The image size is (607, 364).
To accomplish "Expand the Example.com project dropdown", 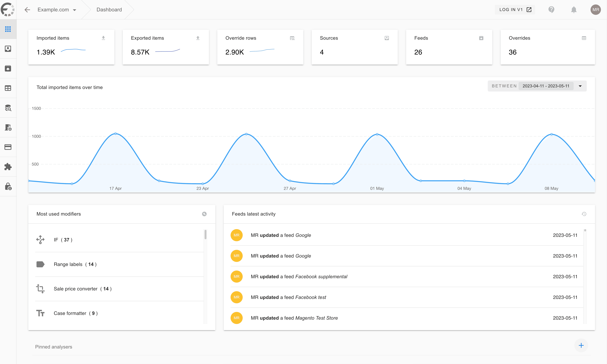I will (x=57, y=10).
